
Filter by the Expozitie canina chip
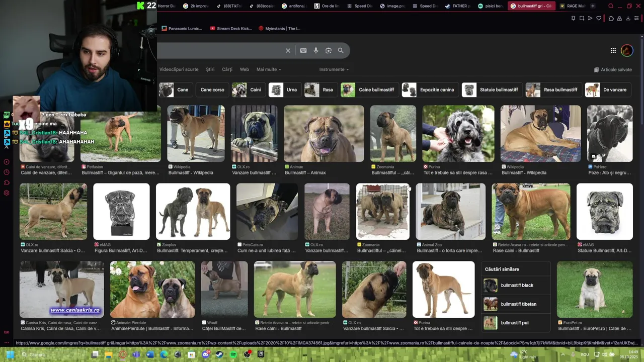point(430,90)
